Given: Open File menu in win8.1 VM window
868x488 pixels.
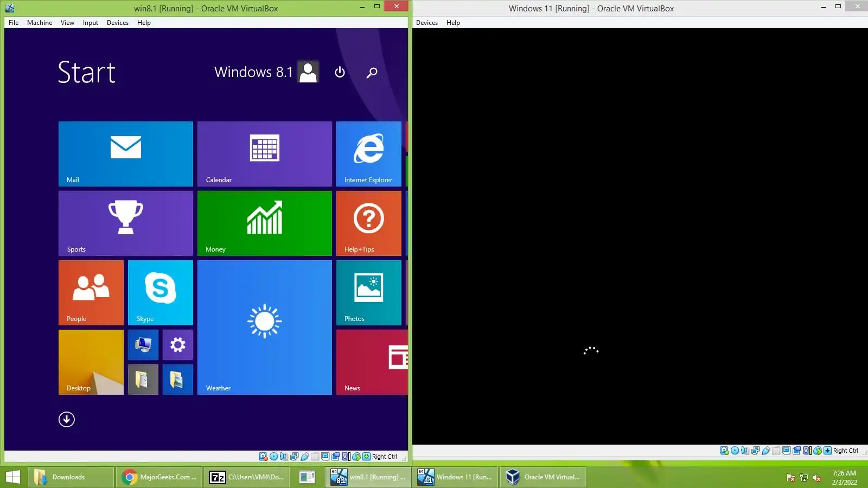Looking at the screenshot, I should pyautogui.click(x=14, y=23).
